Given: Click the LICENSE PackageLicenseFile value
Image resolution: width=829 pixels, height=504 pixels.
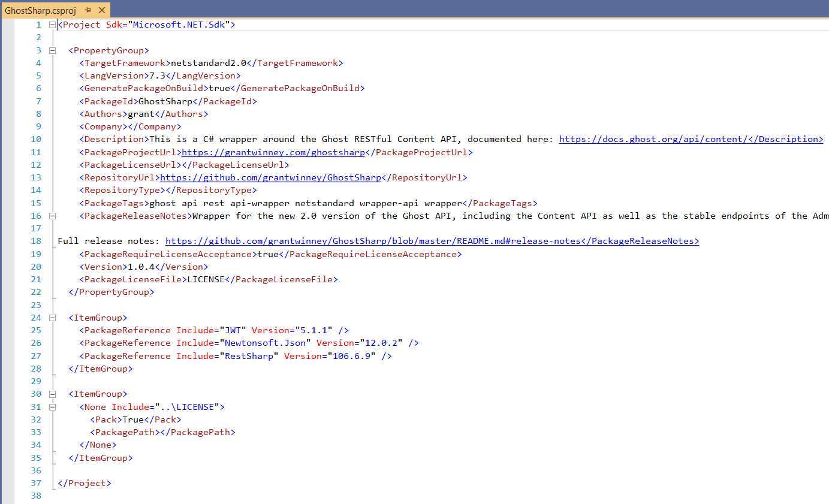Looking at the screenshot, I should point(206,279).
